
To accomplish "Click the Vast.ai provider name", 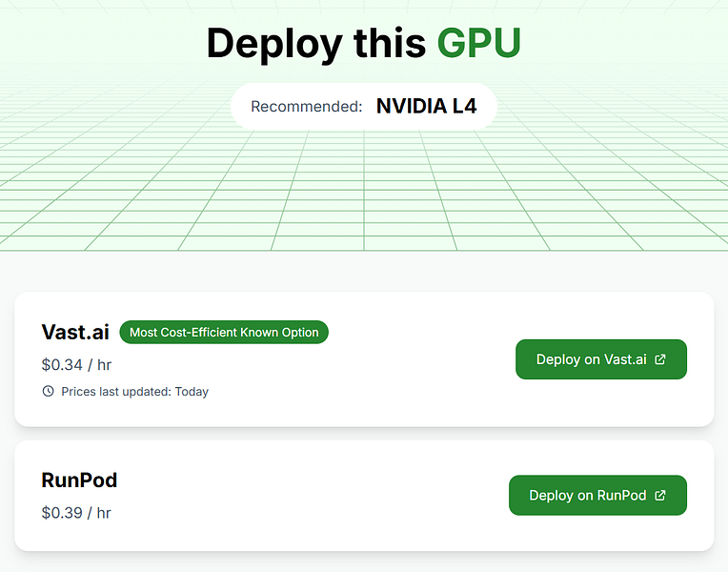I will pyautogui.click(x=75, y=332).
